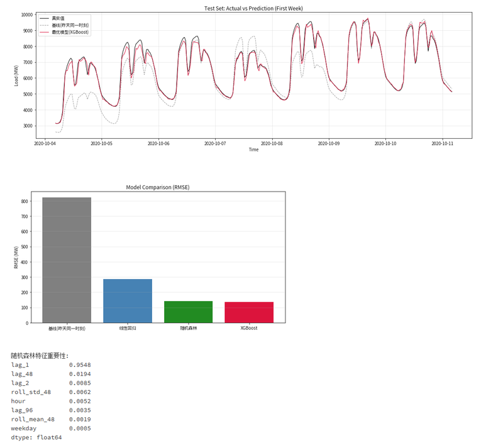The height and width of the screenshot is (448, 503).
Task: Select the legend entry "真实值"
Action: [x=58, y=18]
